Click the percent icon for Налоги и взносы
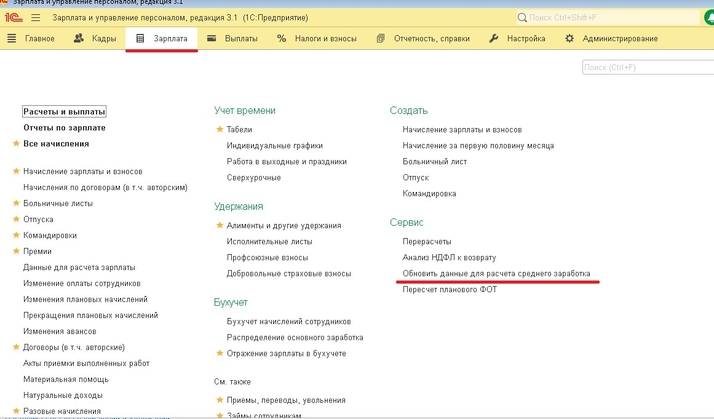Viewport: 714px width, 419px height. coord(282,39)
